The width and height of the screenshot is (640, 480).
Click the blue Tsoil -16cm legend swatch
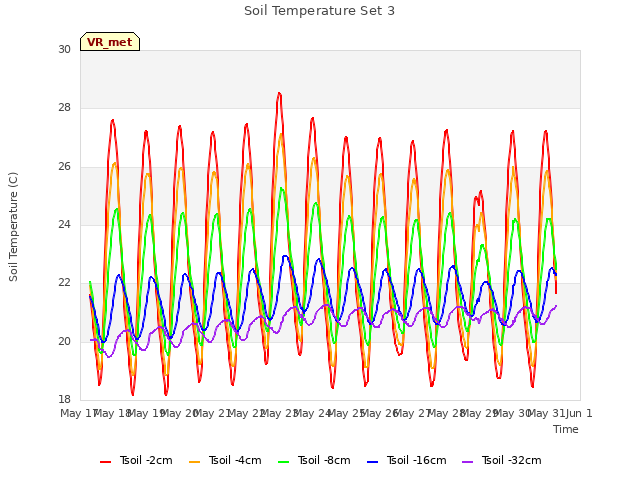[x=372, y=462]
